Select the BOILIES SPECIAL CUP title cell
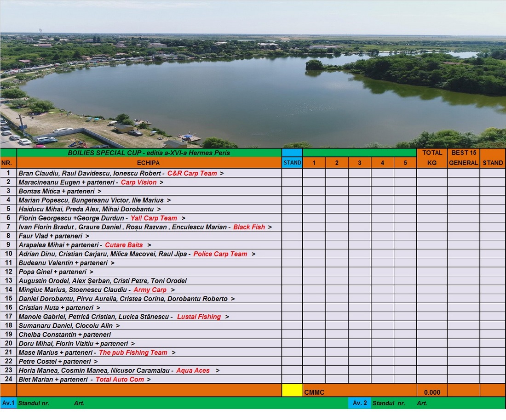The image size is (506, 420). tap(149, 153)
